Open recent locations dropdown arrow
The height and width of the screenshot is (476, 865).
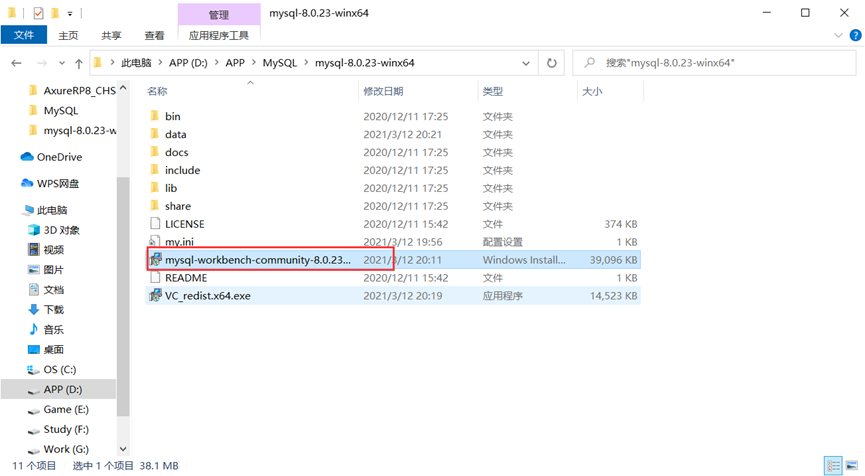(62, 63)
